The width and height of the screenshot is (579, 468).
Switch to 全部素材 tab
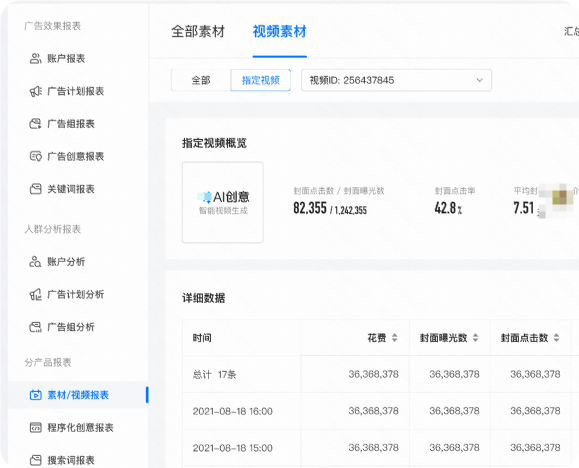coord(198,31)
